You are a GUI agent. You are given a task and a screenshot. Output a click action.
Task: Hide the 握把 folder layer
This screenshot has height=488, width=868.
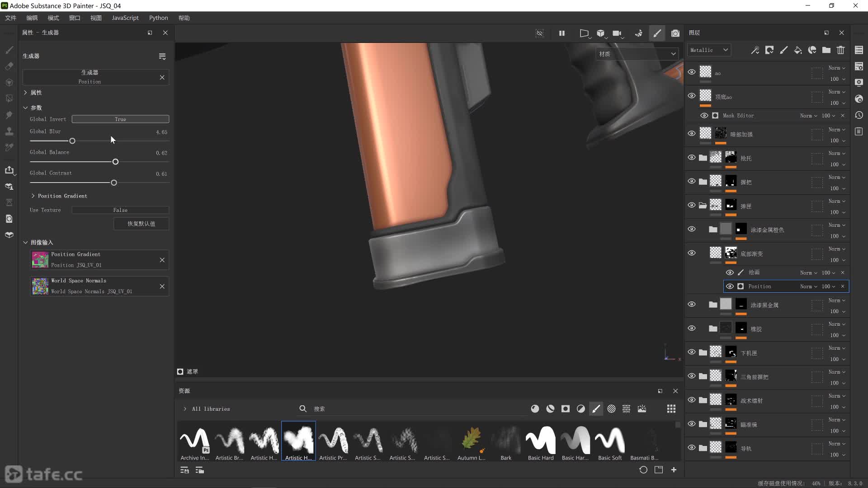[692, 181]
